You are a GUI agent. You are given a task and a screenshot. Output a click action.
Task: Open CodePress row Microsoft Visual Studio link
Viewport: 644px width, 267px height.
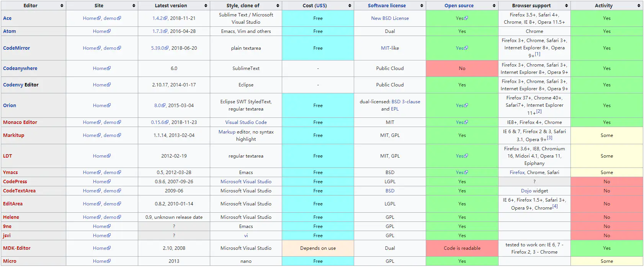(x=246, y=182)
